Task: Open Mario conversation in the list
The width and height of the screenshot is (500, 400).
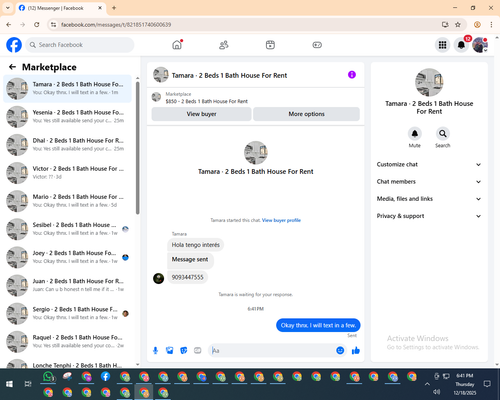Action: coord(67,201)
